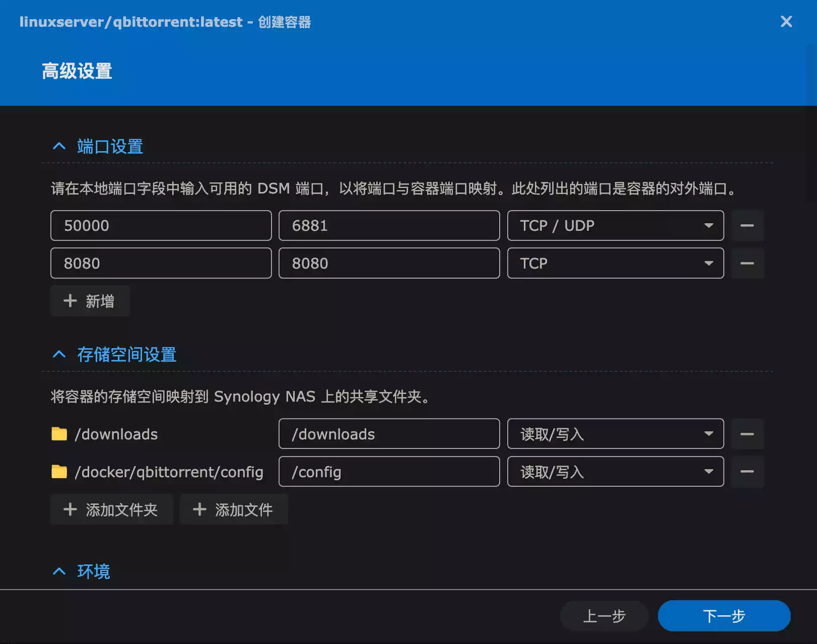
Task: Go back with 上一步 button
Action: pos(603,616)
